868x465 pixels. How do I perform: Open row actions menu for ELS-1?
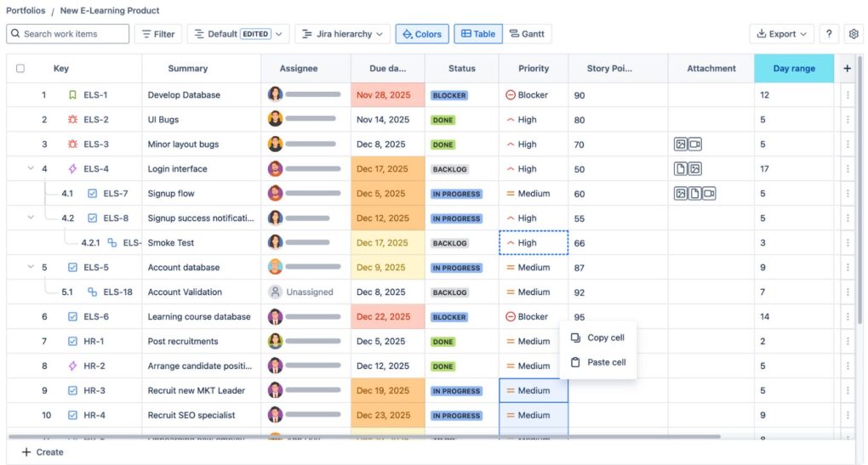[848, 95]
